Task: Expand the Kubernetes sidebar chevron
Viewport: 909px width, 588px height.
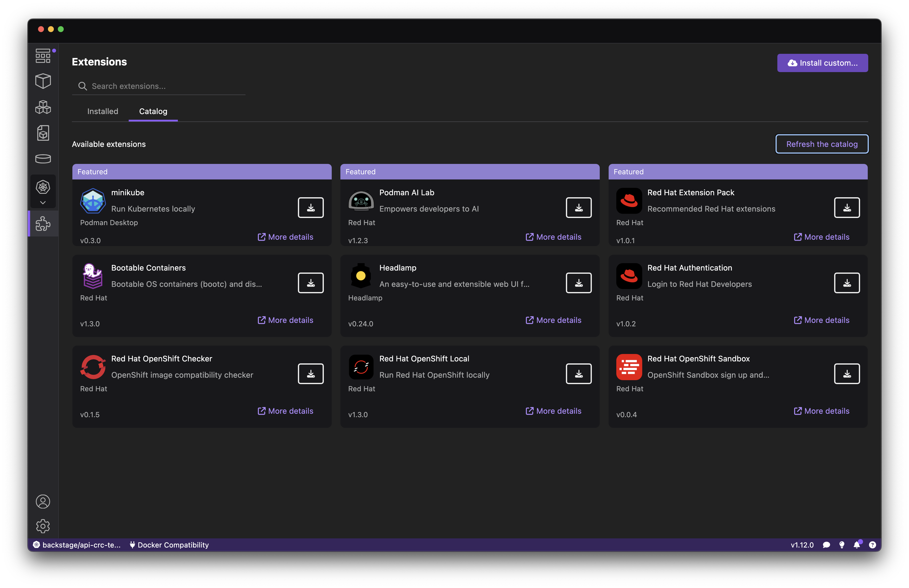Action: pyautogui.click(x=43, y=203)
